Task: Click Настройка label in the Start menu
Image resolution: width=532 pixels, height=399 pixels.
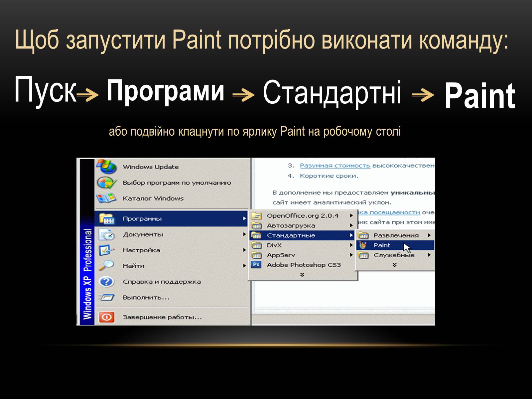Action: point(141,250)
